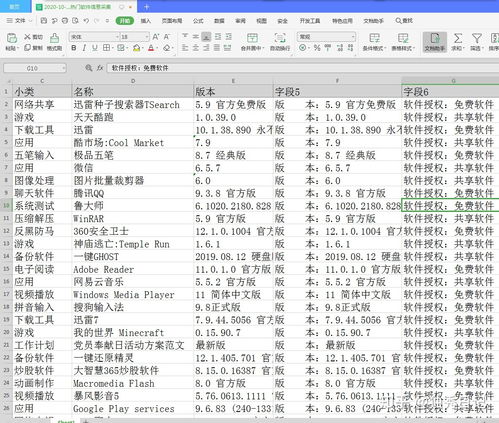Open Conditional Formatting (条件格式)

[374, 41]
